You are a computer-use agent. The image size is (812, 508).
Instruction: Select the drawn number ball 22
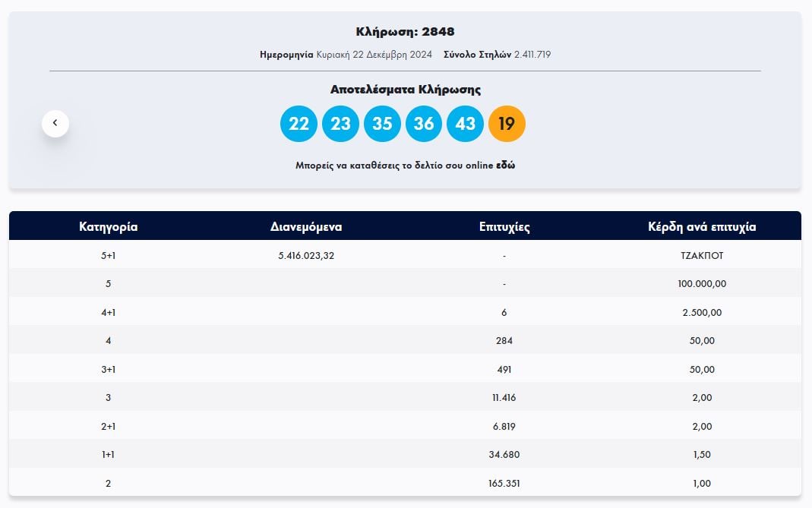pos(299,123)
